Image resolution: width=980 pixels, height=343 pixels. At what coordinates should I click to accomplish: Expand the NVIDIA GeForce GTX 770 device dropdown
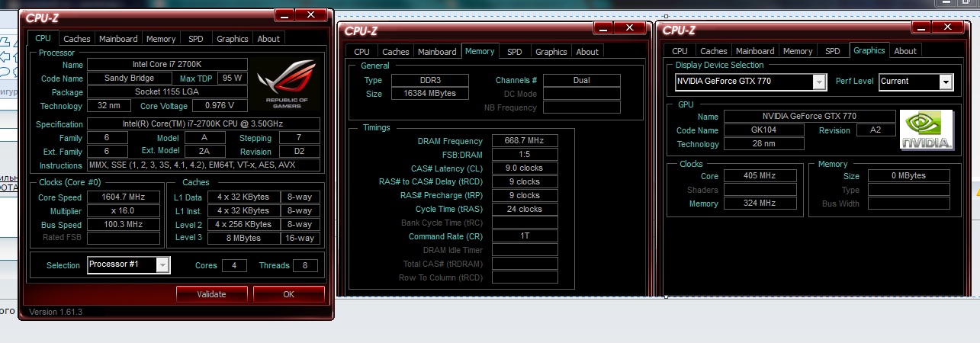pos(819,81)
